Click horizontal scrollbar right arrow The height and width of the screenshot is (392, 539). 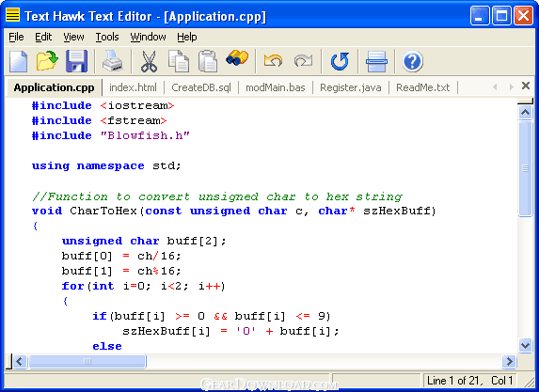pyautogui.click(x=509, y=361)
